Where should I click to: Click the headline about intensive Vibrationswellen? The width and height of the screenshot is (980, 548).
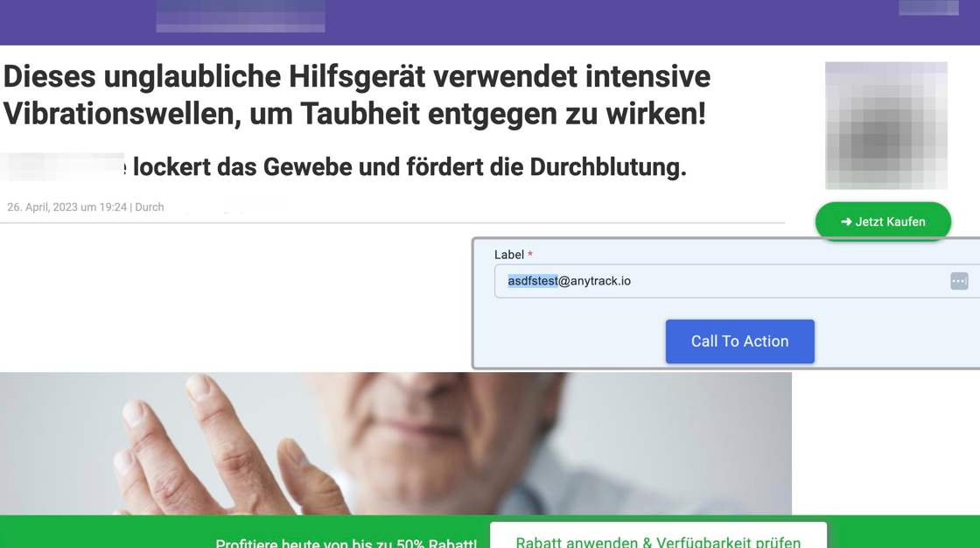coord(356,95)
